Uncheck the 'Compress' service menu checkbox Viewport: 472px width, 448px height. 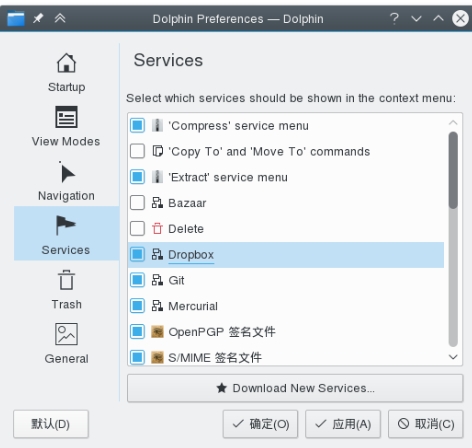137,126
